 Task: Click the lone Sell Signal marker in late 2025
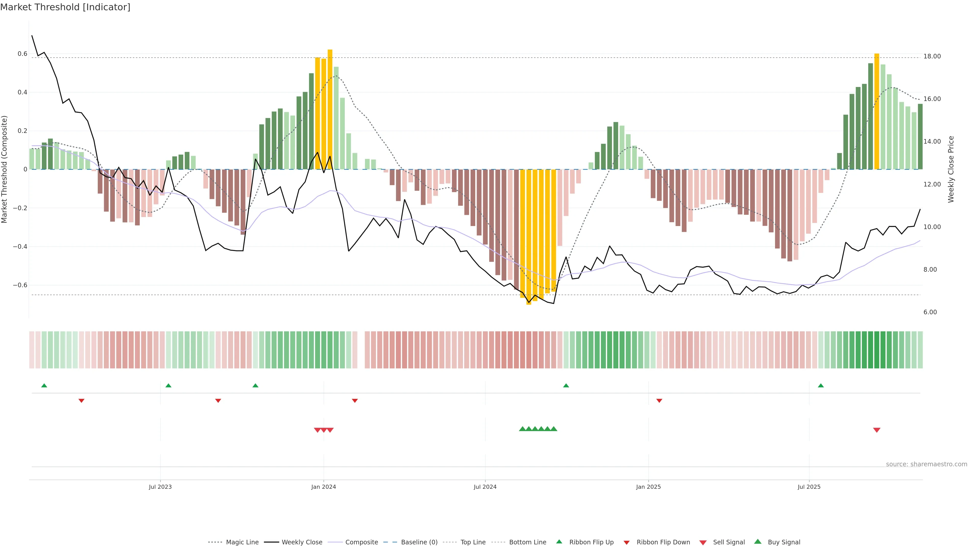(877, 430)
